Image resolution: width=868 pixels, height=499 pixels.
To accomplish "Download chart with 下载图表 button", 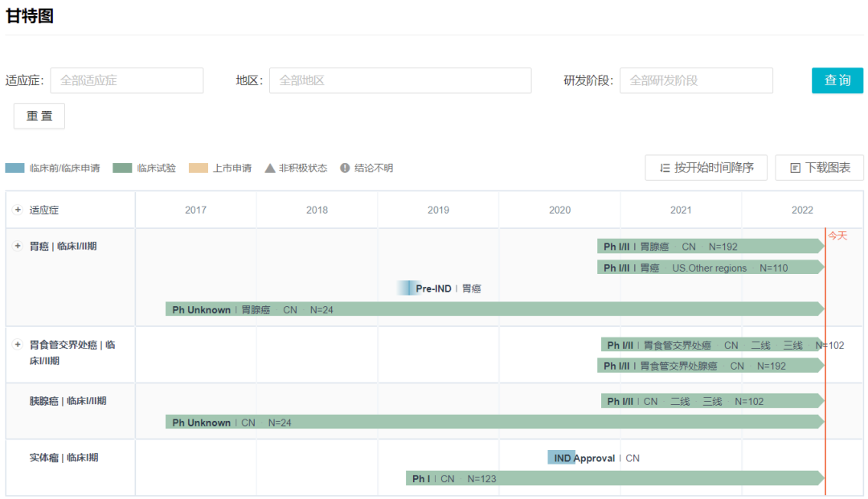I will tap(819, 168).
